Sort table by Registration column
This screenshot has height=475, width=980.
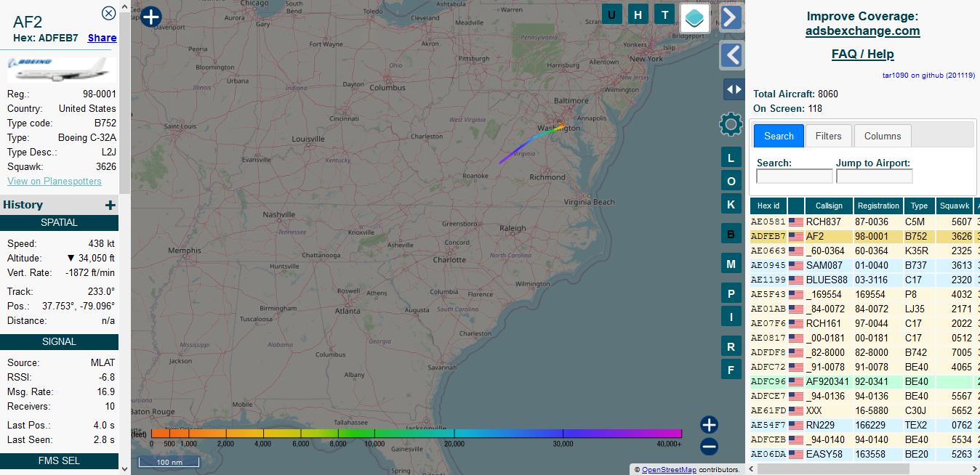click(x=878, y=206)
